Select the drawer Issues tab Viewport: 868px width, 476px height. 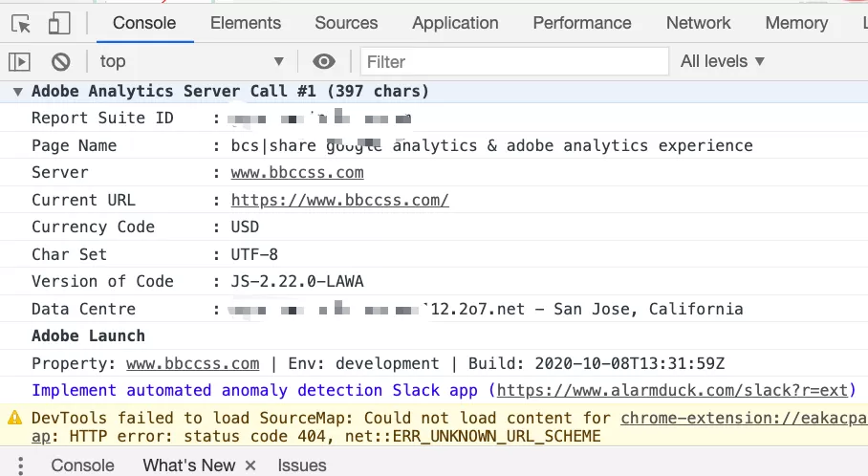[302, 465]
